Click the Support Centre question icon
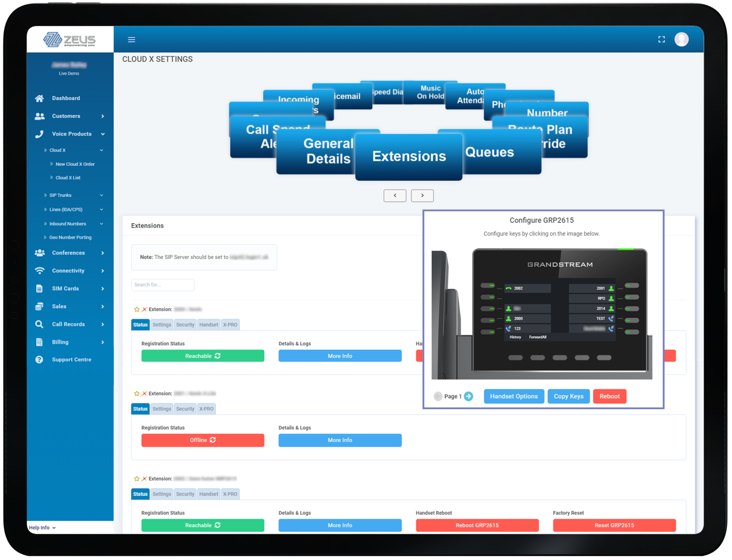732x560 pixels. pos(39,360)
